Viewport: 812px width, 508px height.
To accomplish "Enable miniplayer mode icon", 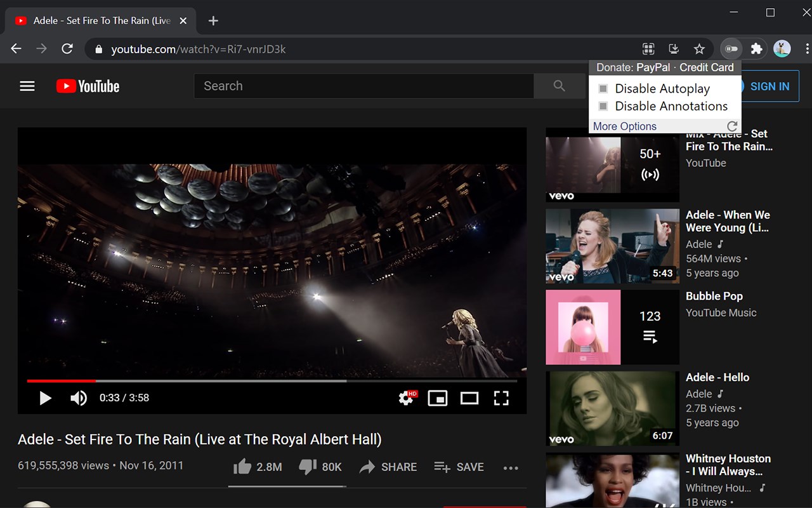I will [438, 398].
